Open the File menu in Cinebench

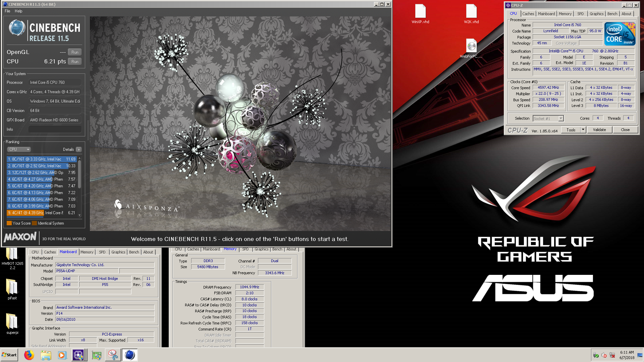[x=7, y=11]
